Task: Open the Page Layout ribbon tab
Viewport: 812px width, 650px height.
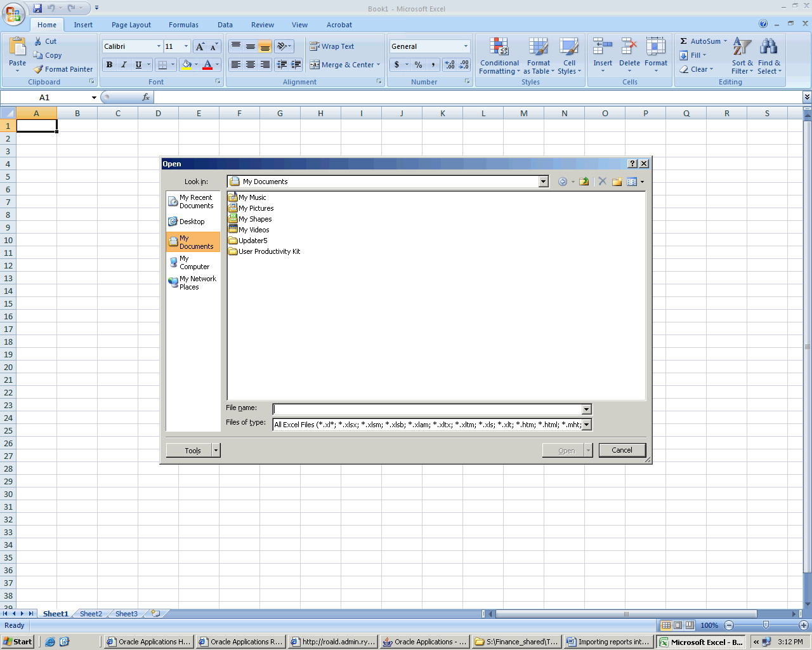Action: 131,25
